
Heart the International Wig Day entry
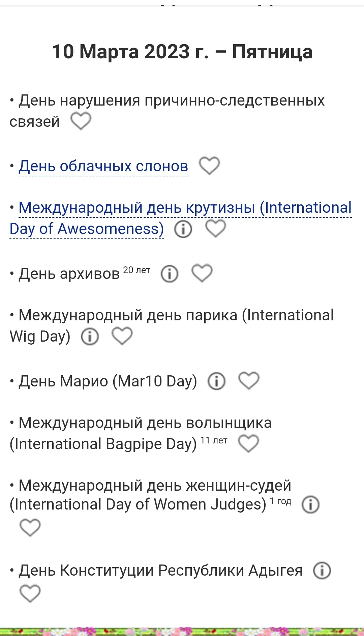pos(122,336)
